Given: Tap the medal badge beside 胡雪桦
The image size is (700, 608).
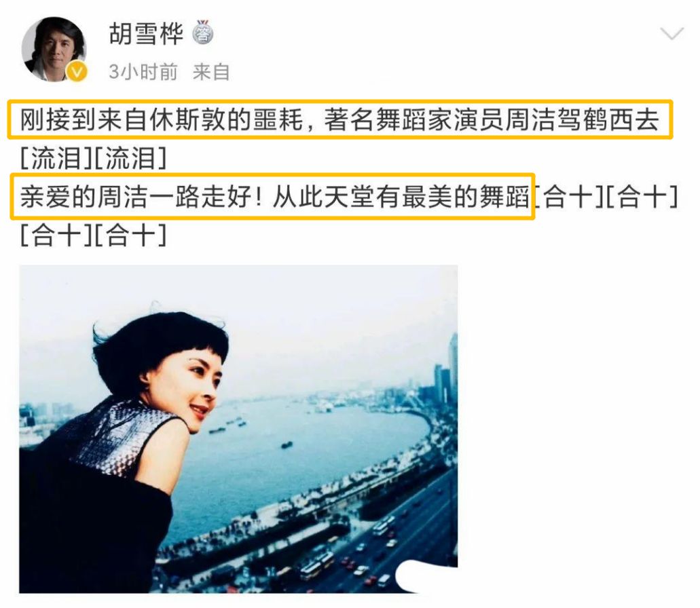Looking at the screenshot, I should point(203,33).
